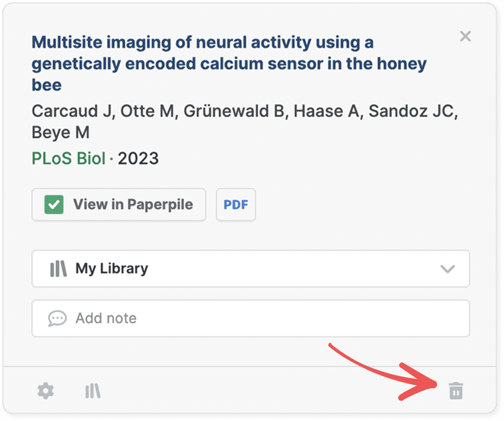The height and width of the screenshot is (421, 504).
Task: Open Paperpile settings via the gear icon
Action: [x=46, y=391]
